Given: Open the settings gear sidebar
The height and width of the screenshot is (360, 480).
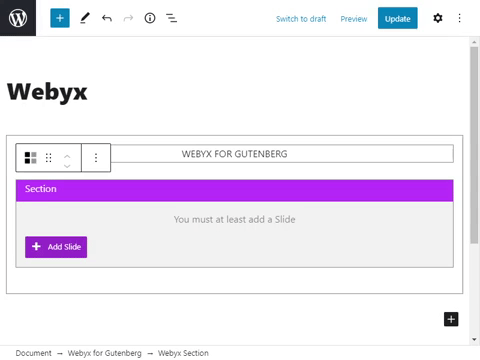Looking at the screenshot, I should click(438, 18).
